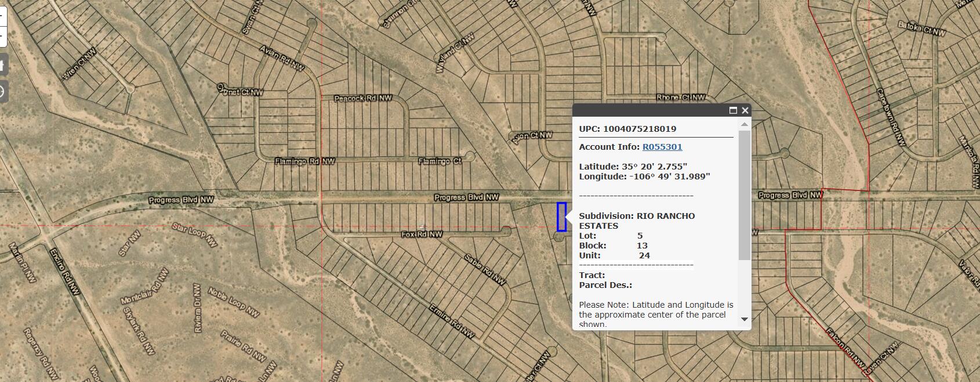Click the Batoka Ct NW label
This screenshot has width=980, height=382.
point(921,28)
